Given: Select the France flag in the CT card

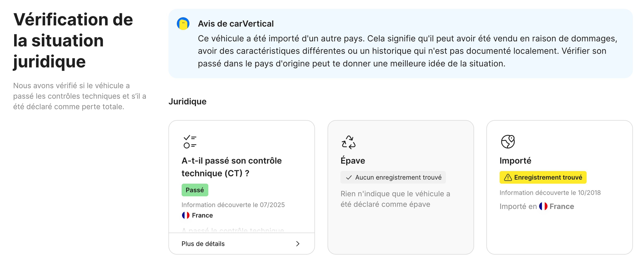Looking at the screenshot, I should [x=186, y=215].
